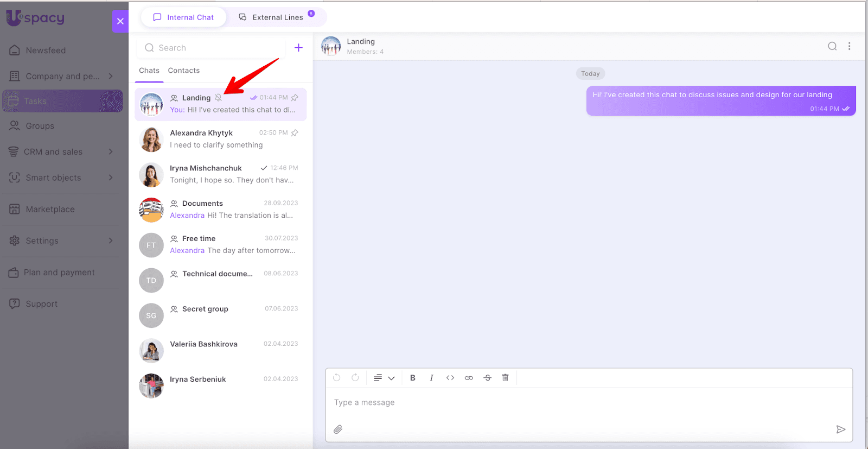Toggle italic text formatting

(x=431, y=378)
